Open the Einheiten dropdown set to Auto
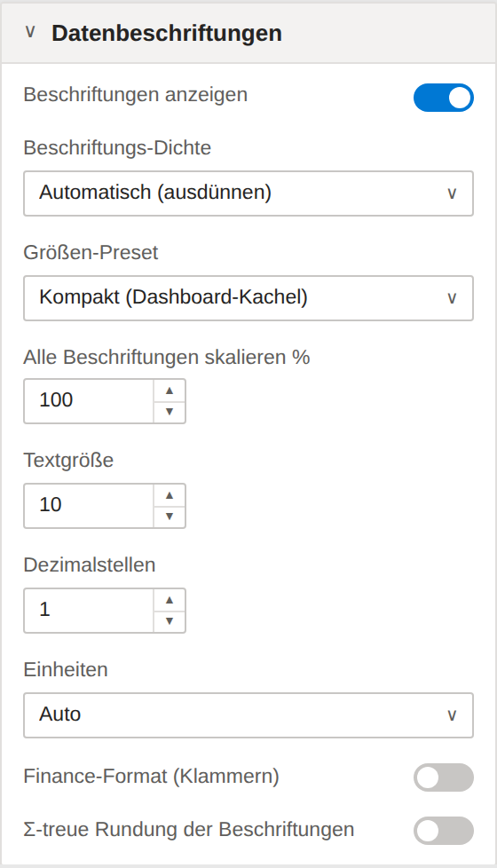497x868 pixels. point(248,715)
